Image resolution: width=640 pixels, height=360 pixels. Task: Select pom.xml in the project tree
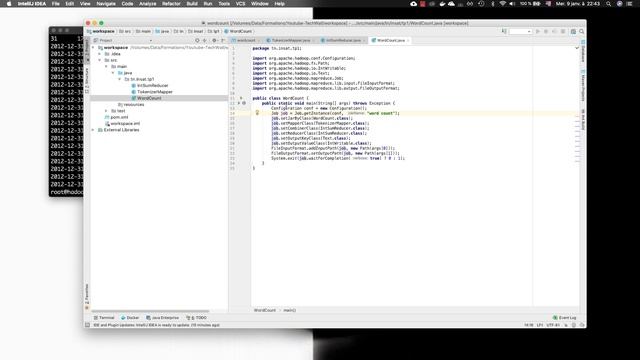[x=119, y=117]
